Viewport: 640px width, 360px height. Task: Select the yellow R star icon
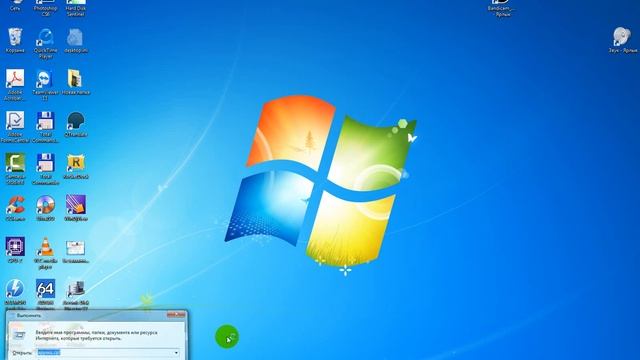(x=76, y=166)
